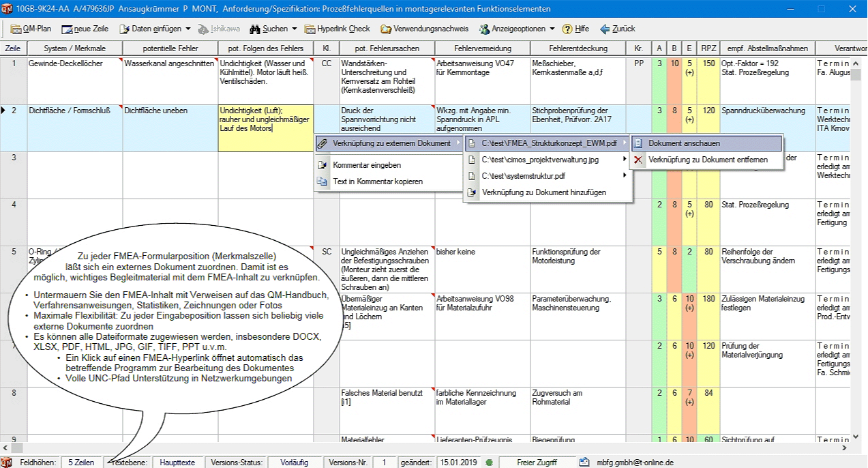868x468 pixels.
Task: Click the RPZ column header
Action: 708,48
